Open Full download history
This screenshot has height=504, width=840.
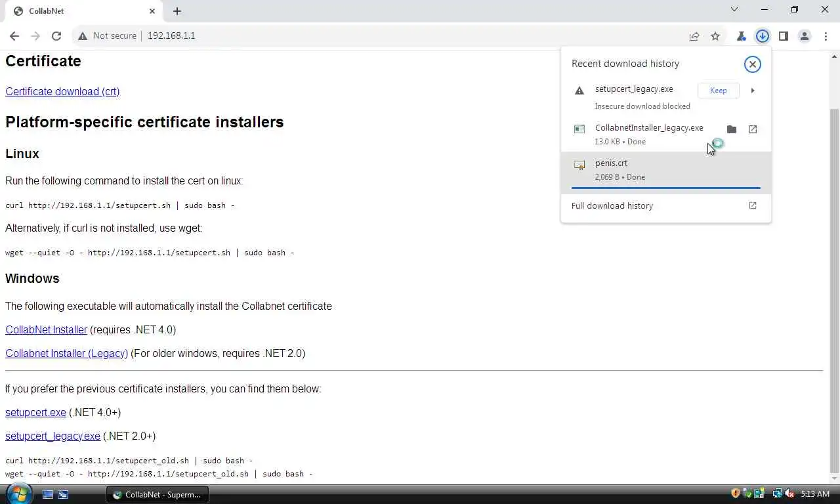point(612,205)
